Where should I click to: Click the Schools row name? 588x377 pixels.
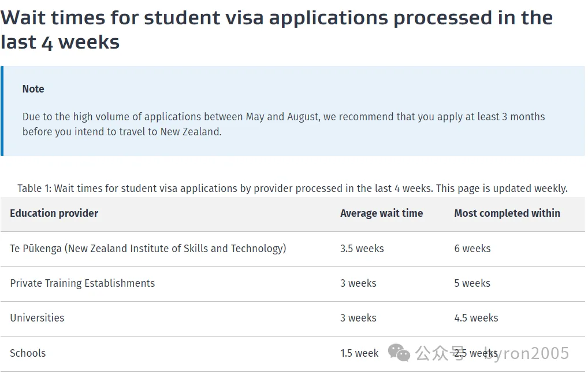point(28,353)
